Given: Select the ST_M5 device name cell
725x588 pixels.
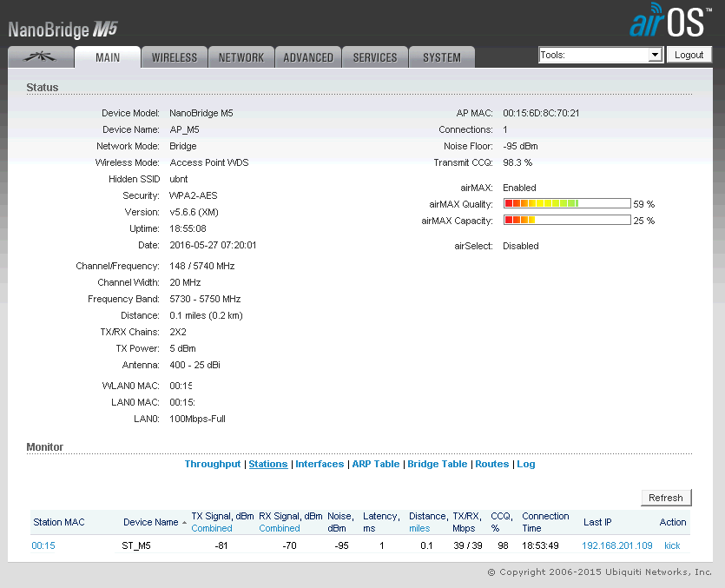Looking at the screenshot, I should [x=136, y=546].
